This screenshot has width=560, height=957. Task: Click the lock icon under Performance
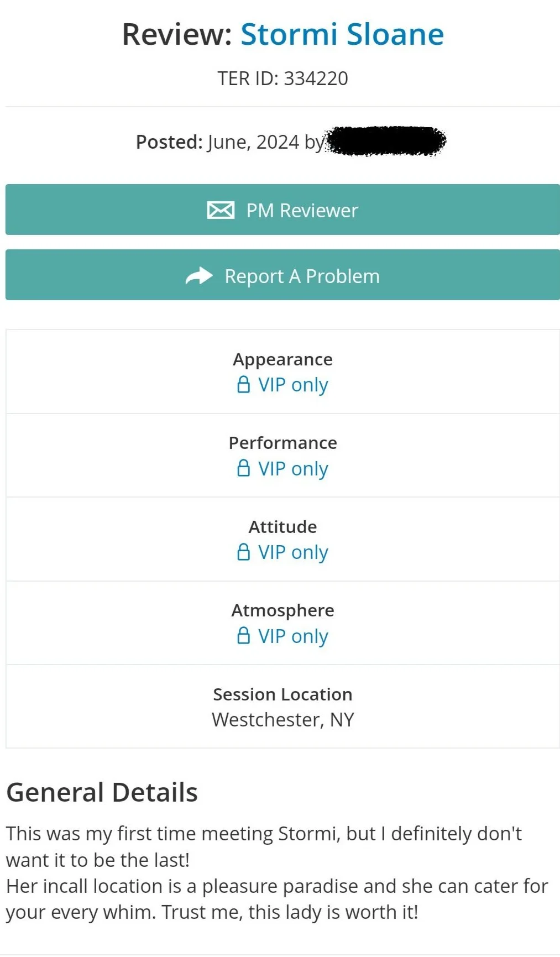243,468
